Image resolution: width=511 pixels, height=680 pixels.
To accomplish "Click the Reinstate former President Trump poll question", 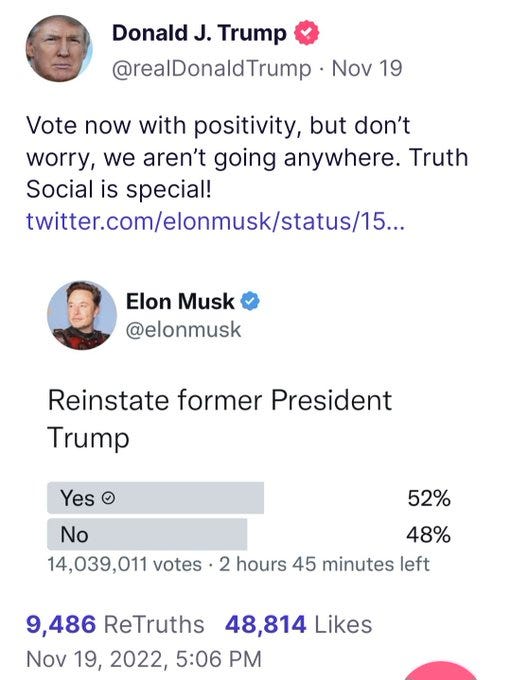I will (219, 418).
